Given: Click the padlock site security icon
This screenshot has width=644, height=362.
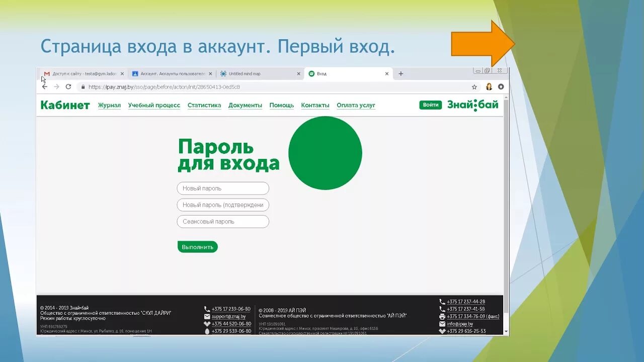Looking at the screenshot, I should click(83, 86).
